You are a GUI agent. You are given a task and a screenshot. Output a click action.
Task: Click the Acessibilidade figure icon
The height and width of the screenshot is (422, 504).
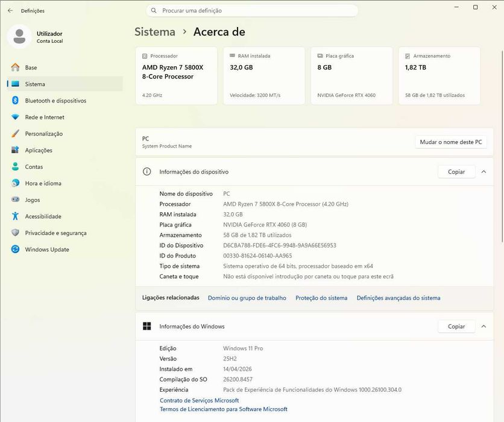coord(15,216)
